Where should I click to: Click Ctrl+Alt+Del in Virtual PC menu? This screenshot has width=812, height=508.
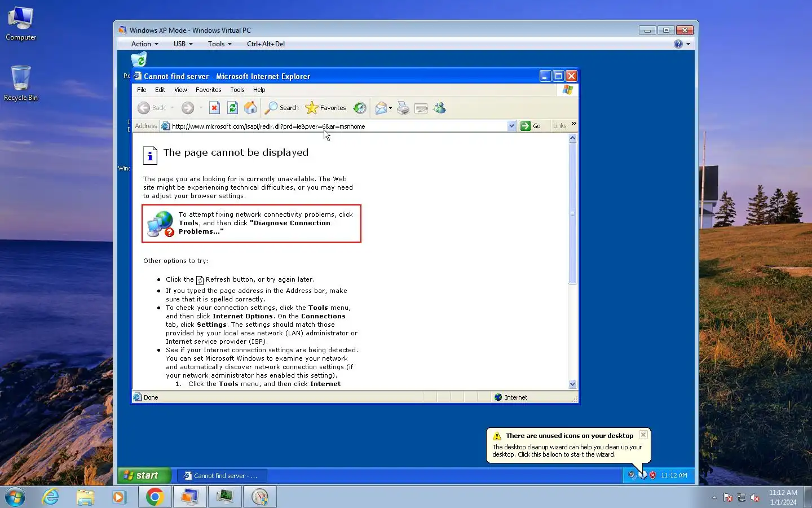[x=266, y=44]
